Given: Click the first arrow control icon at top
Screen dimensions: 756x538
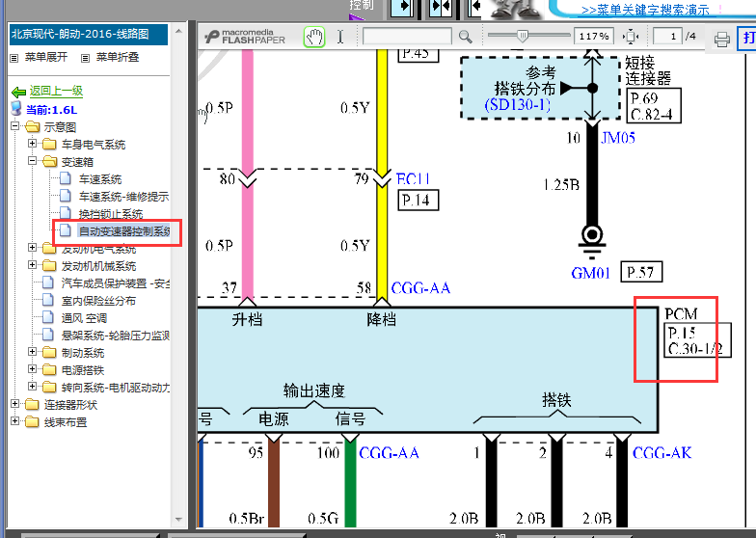Looking at the screenshot, I should [402, 8].
